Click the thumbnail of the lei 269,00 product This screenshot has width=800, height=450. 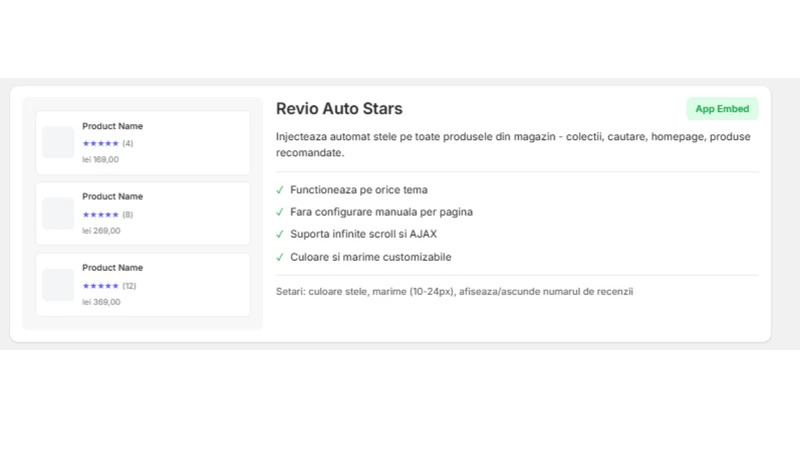(x=58, y=213)
